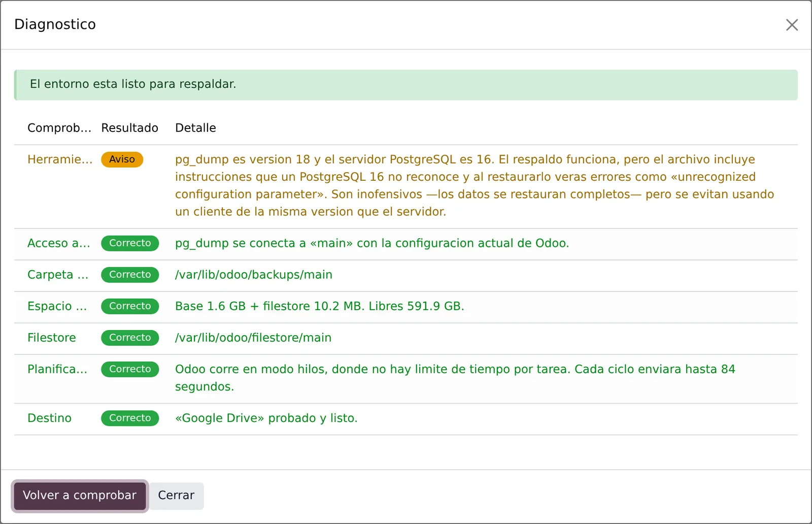This screenshot has width=812, height=524.
Task: Select the Herramie... check name
Action: [60, 159]
